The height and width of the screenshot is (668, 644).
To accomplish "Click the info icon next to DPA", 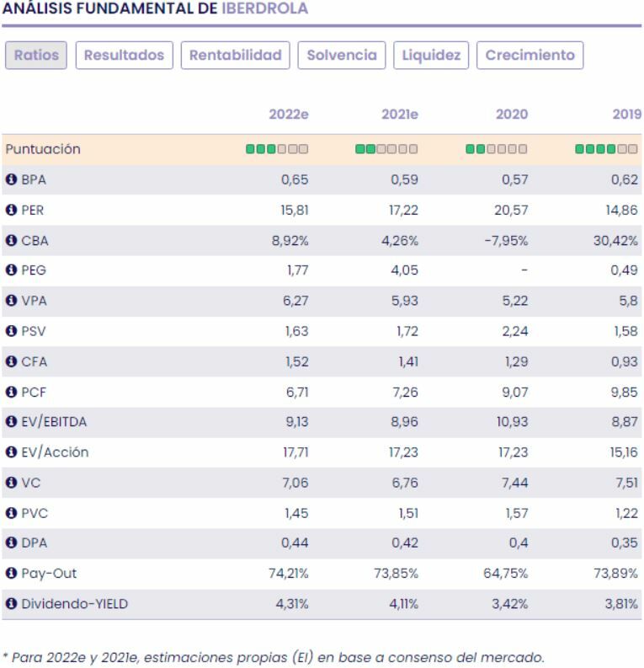I will [12, 543].
